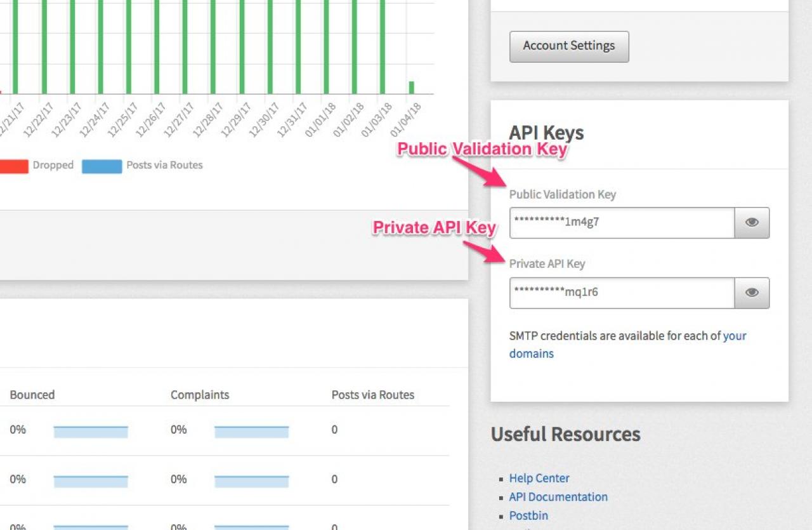The width and height of the screenshot is (812, 530).
Task: Click the first row's Bounced percentage bar
Action: 91,432
